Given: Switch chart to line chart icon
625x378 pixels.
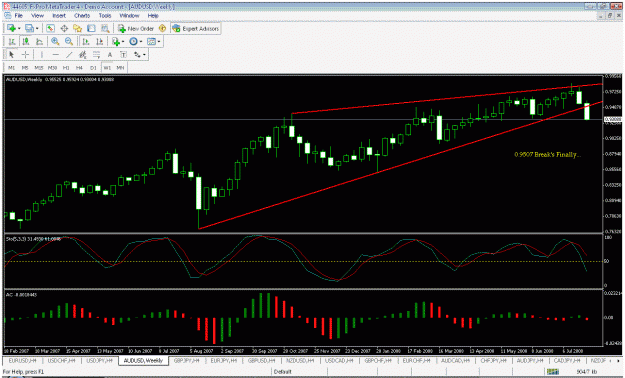Looking at the screenshot, I should [39, 41].
